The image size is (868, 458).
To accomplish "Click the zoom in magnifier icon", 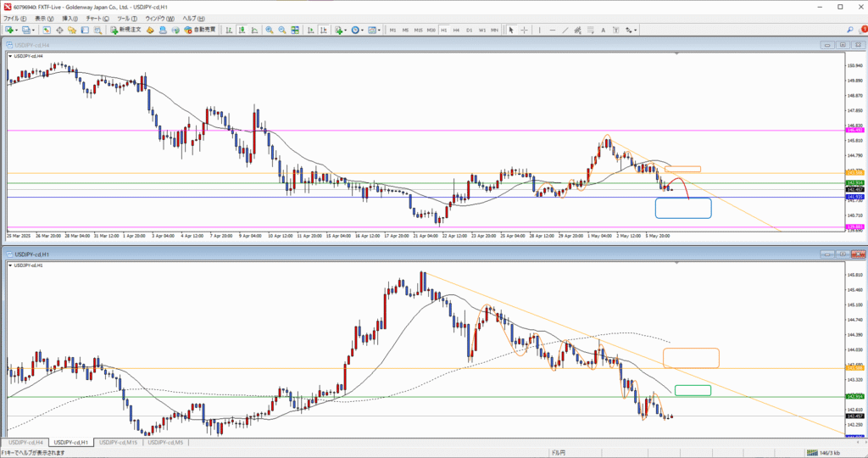I will (269, 30).
